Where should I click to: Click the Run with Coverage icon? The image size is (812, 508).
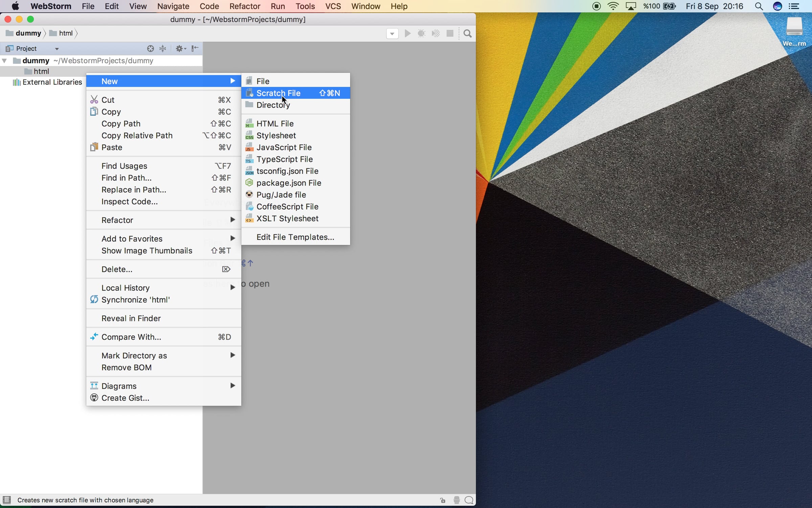[436, 33]
